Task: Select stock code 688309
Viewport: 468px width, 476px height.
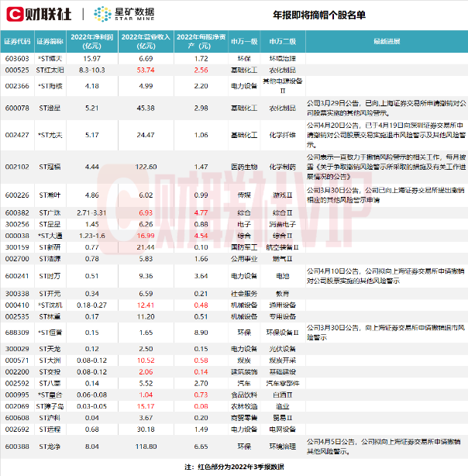Action: pos(17,333)
